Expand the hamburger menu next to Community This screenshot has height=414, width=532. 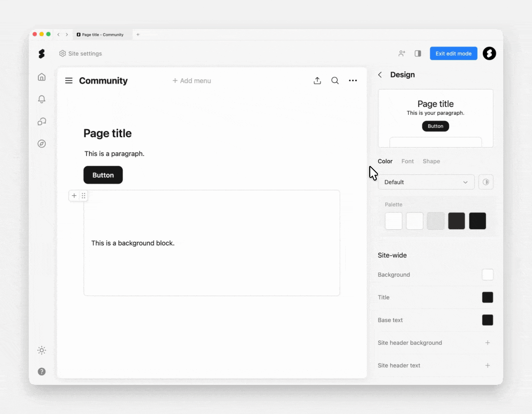click(69, 80)
